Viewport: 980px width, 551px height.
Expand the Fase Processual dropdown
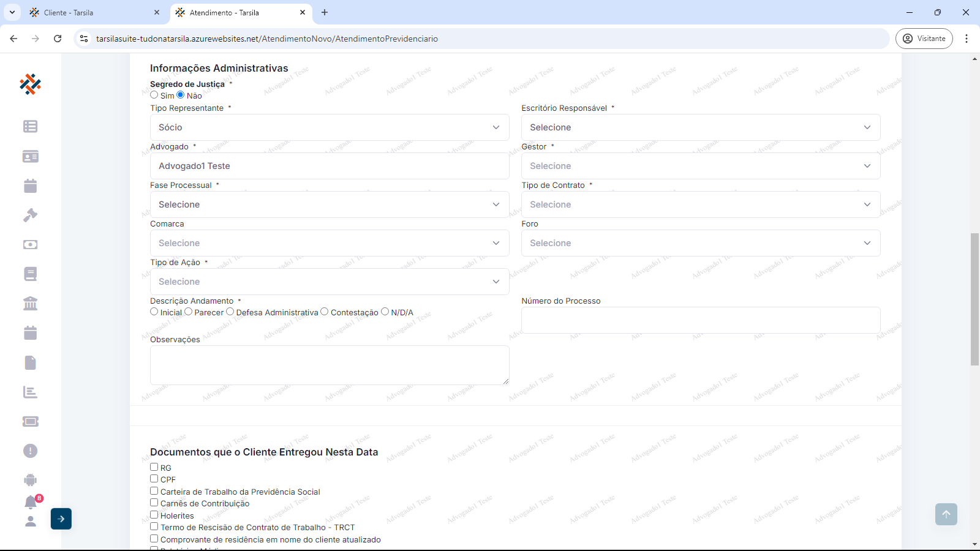pos(329,204)
